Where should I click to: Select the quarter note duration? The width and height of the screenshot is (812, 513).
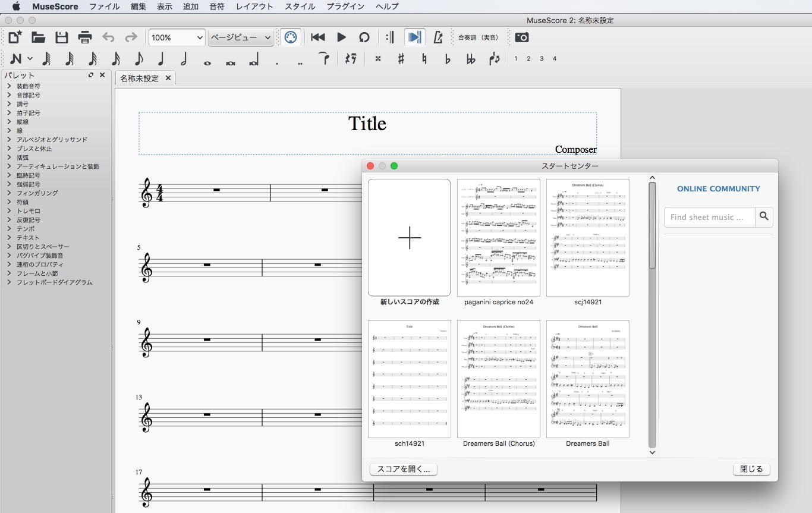point(161,59)
